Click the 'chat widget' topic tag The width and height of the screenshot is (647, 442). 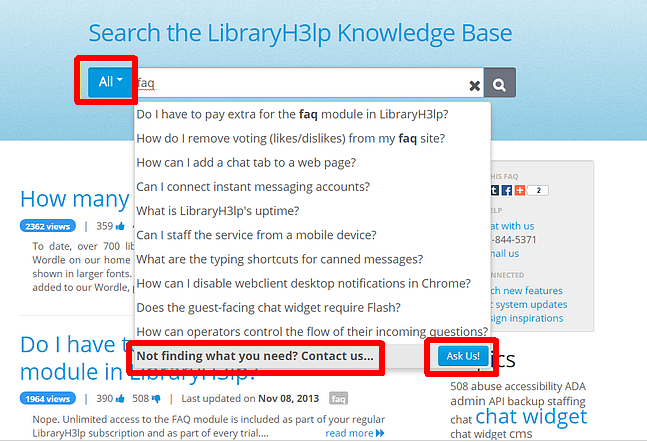[x=531, y=417]
